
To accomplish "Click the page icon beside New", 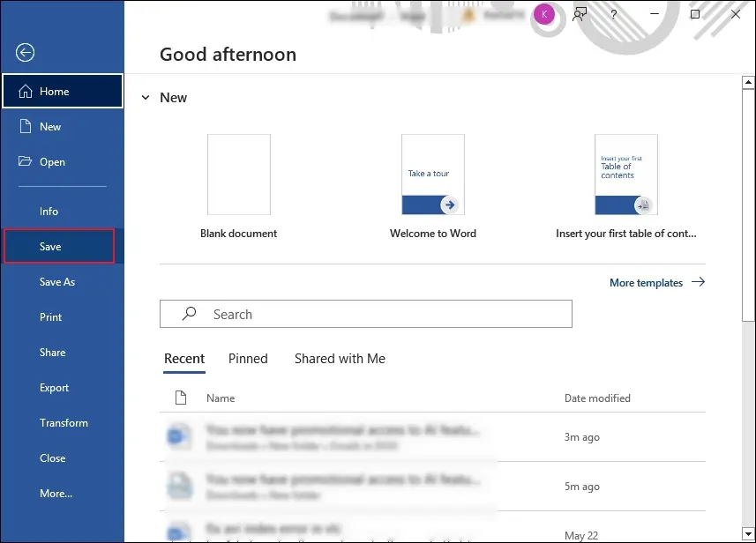I will tap(25, 126).
